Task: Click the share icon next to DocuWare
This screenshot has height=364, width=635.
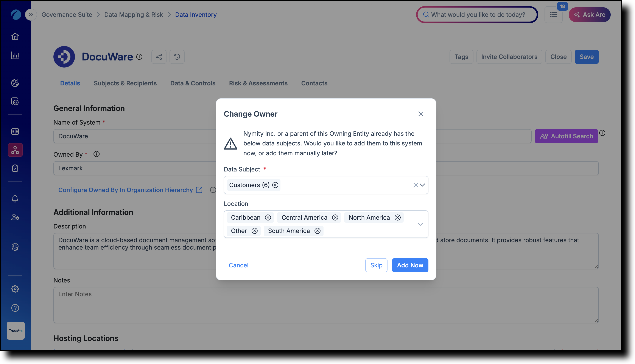Action: point(159,57)
